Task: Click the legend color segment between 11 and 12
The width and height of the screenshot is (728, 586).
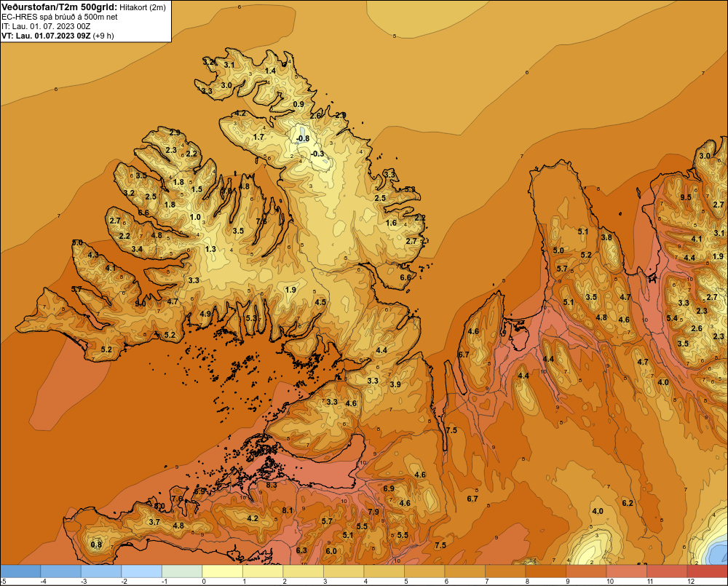Action: (667, 571)
